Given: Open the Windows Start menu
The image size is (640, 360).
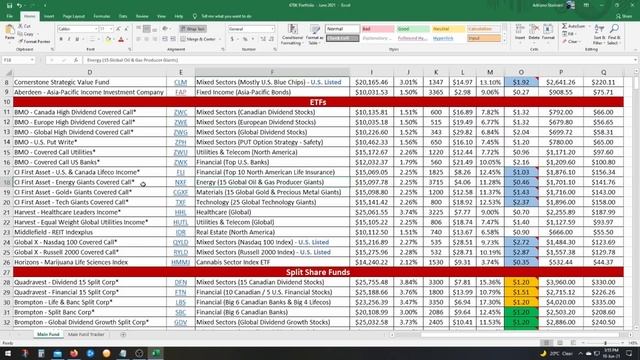Looking at the screenshot, I should click(8, 353).
